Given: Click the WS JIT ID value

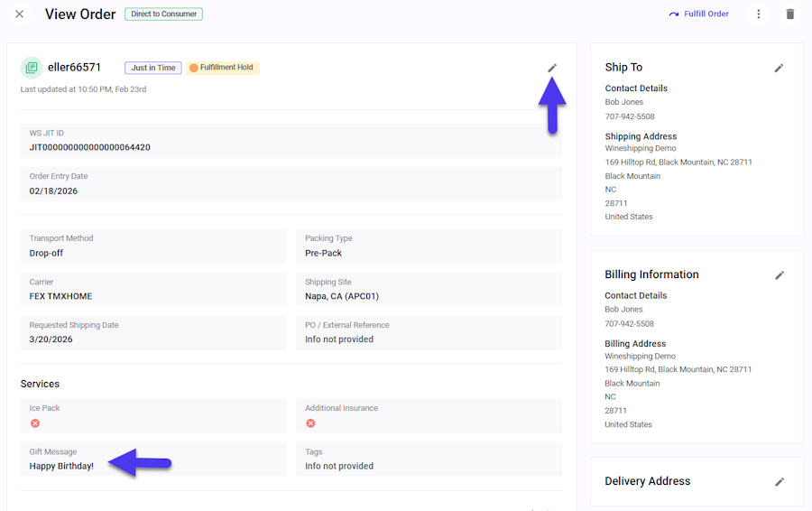Looking at the screenshot, I should [89, 147].
